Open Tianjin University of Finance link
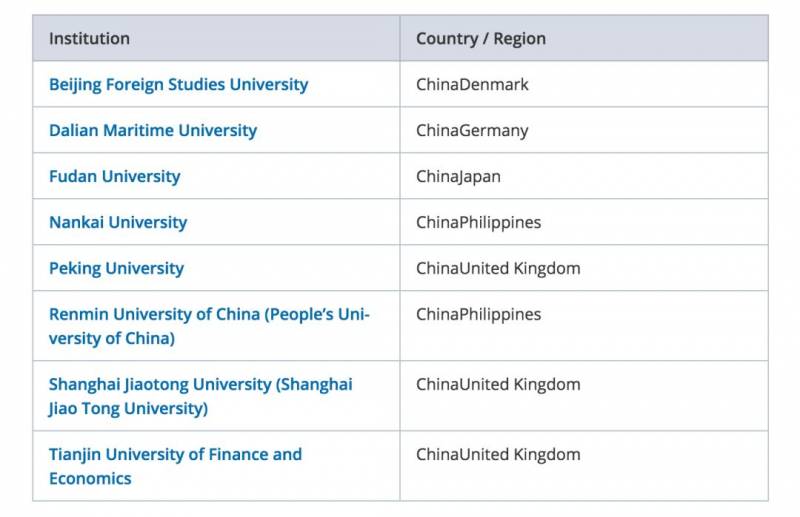 [x=176, y=466]
